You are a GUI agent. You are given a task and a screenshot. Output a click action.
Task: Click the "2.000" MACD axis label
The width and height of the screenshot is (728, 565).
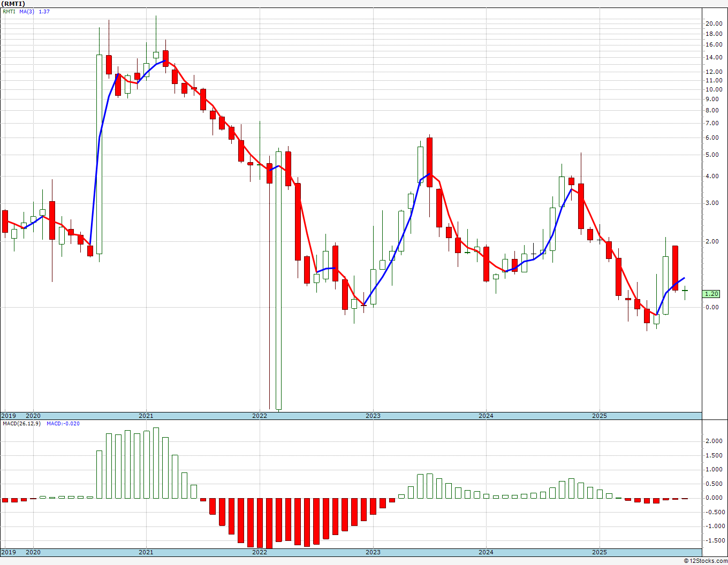tap(714, 441)
